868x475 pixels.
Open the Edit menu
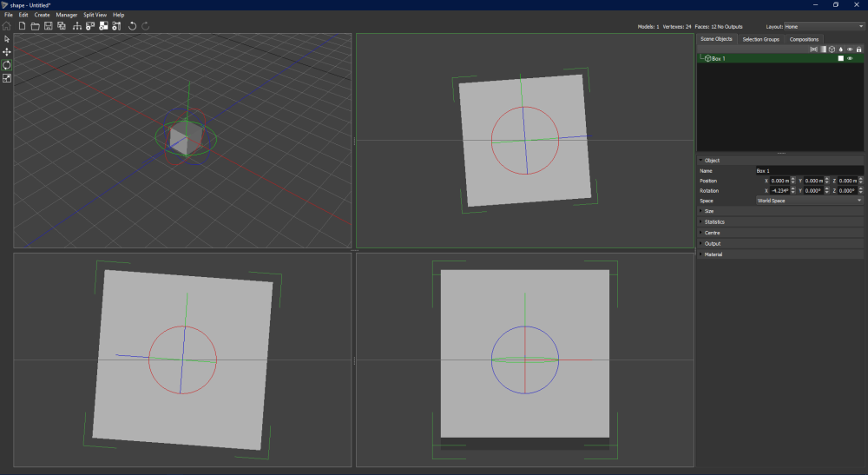pyautogui.click(x=23, y=15)
